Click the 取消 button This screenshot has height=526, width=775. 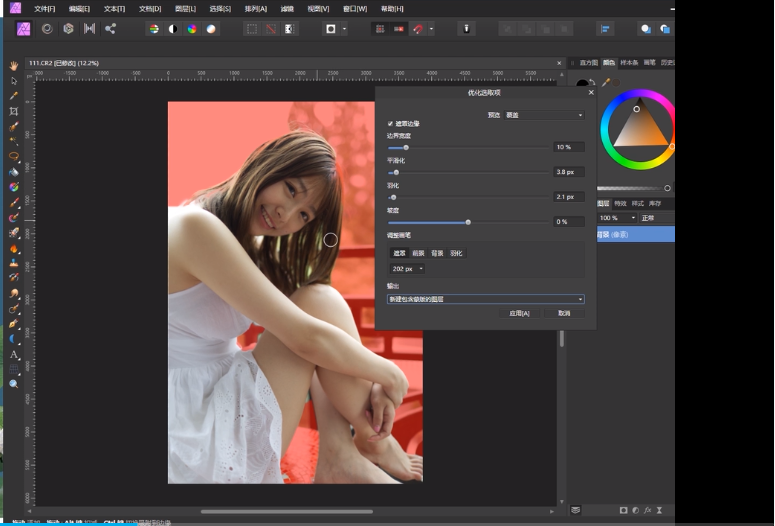564,313
